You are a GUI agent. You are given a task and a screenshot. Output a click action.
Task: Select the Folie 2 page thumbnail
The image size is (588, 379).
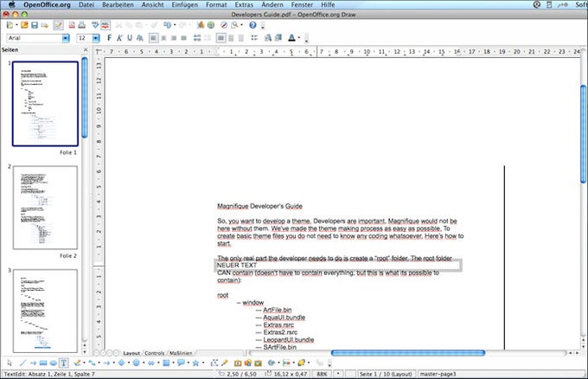click(45, 208)
